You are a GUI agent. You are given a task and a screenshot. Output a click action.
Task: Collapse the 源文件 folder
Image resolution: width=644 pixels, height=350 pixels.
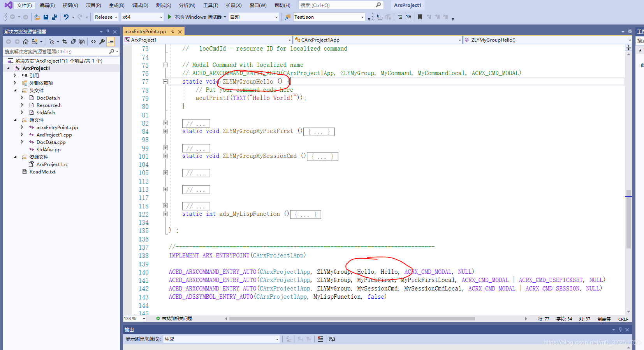point(15,120)
